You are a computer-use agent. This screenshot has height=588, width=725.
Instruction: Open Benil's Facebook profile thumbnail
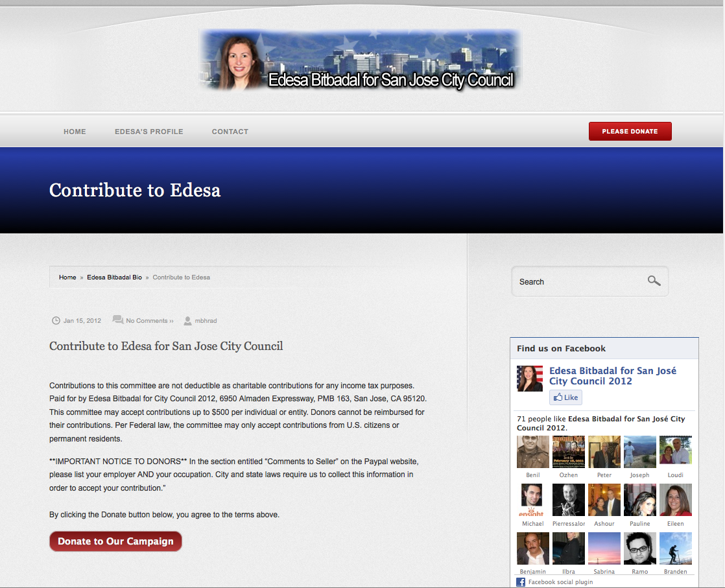pyautogui.click(x=532, y=452)
